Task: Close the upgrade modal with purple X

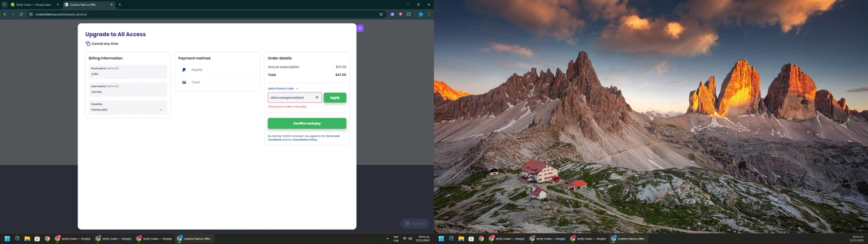Action: pyautogui.click(x=360, y=28)
